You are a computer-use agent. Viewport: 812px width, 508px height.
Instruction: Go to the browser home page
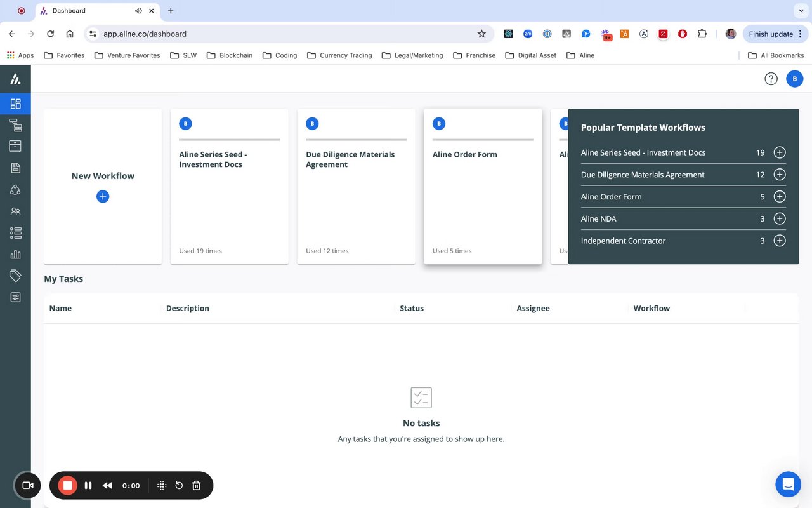point(70,34)
